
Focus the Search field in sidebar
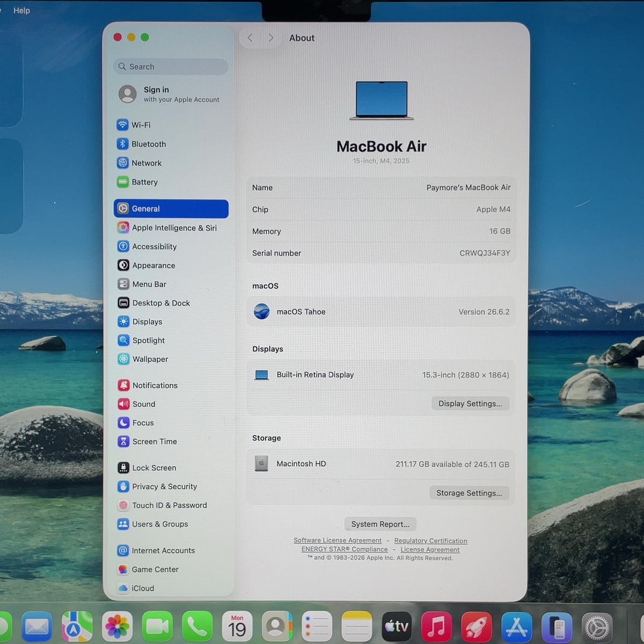[171, 67]
